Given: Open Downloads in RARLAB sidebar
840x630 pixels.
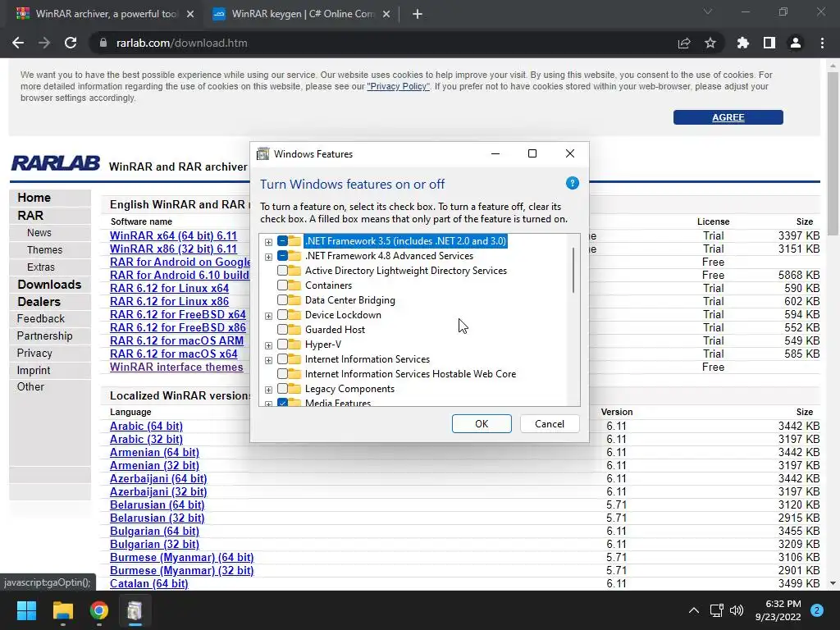Looking at the screenshot, I should pos(49,284).
